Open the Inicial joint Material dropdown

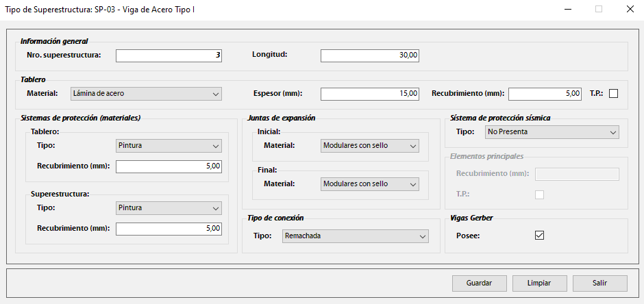click(369, 146)
